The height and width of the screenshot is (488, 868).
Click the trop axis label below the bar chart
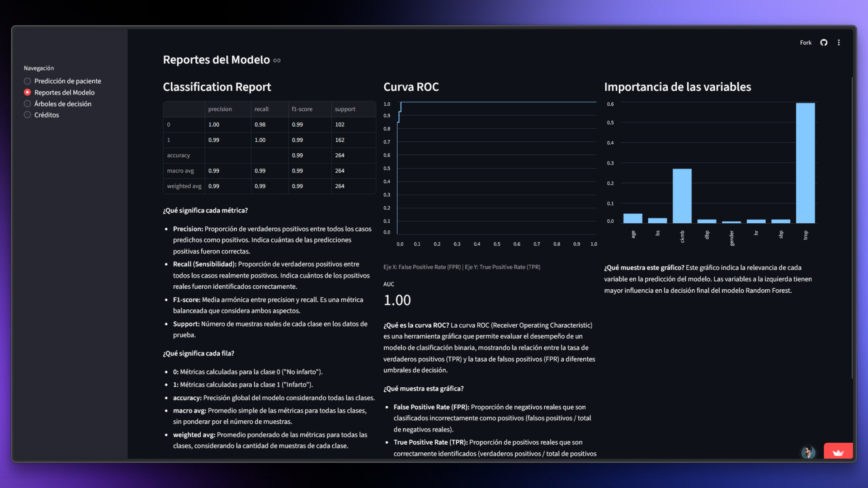click(806, 235)
